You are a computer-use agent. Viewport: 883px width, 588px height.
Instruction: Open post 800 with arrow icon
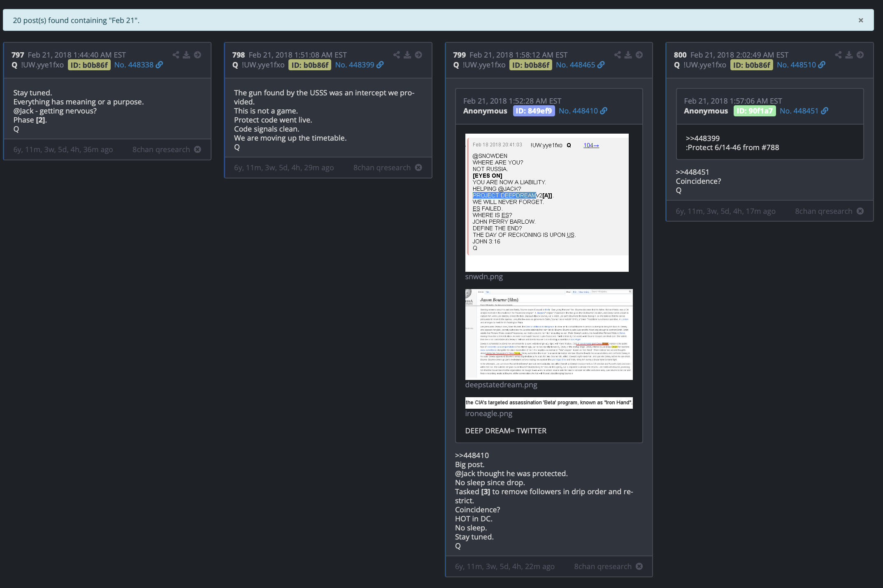click(860, 55)
